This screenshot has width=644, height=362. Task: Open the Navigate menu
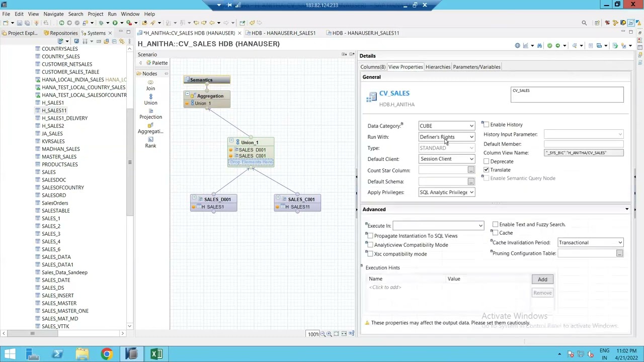53,14
